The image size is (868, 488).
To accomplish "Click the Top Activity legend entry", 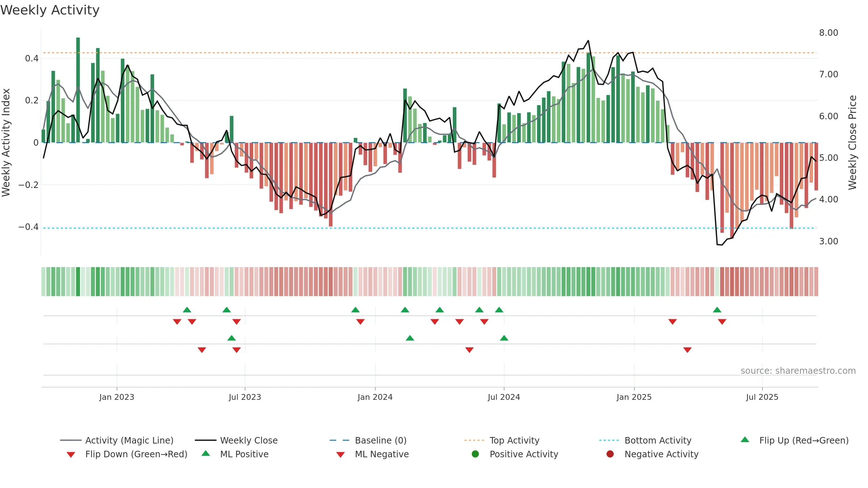I will pyautogui.click(x=502, y=440).
